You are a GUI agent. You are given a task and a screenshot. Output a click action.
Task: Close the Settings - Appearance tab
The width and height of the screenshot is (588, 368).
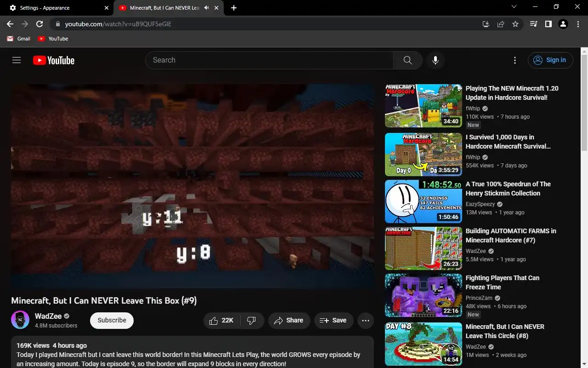107,8
